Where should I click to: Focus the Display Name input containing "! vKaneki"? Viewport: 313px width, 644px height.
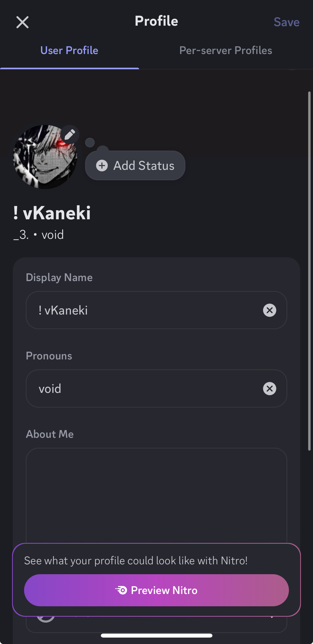tap(144, 310)
